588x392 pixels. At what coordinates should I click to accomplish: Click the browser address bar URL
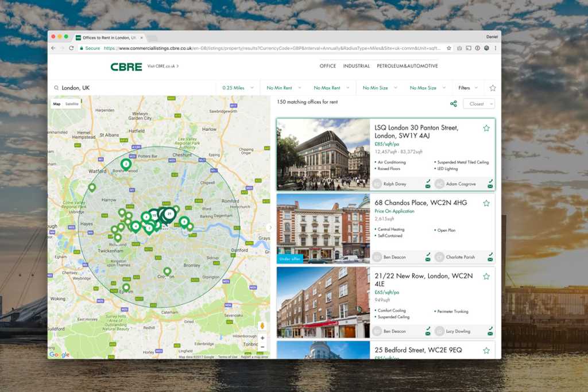[272, 48]
